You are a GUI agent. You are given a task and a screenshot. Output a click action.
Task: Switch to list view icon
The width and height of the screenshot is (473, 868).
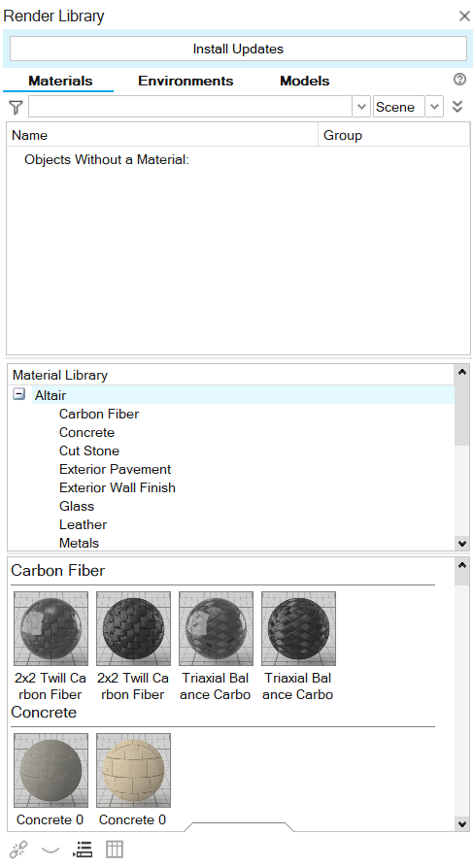pos(83,850)
